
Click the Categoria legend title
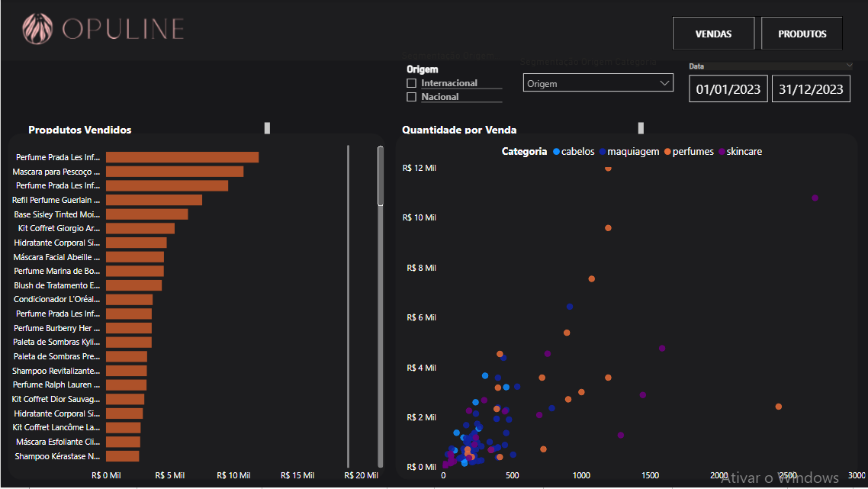coord(524,151)
